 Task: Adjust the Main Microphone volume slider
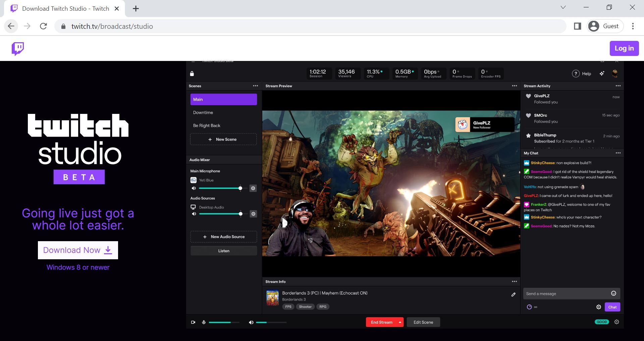[x=240, y=188]
